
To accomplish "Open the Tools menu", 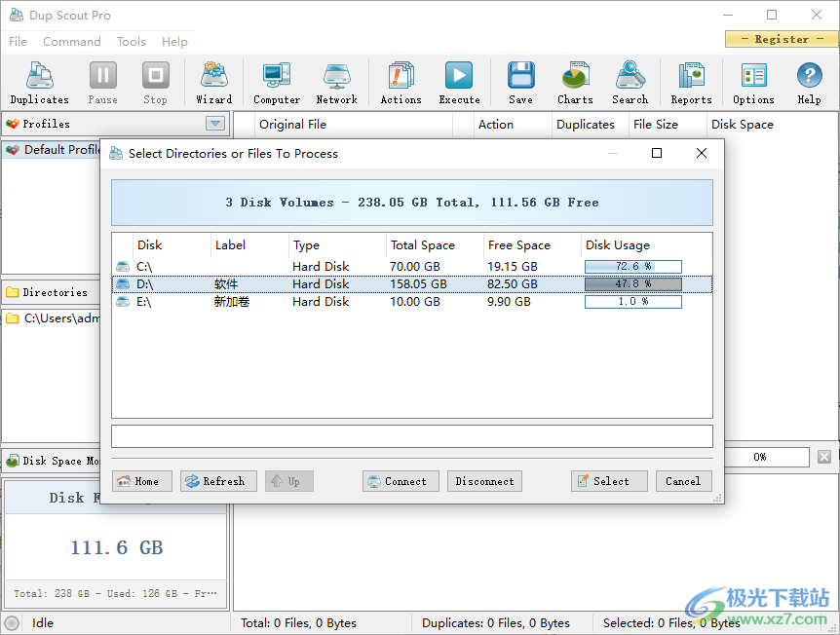I will click(x=132, y=41).
